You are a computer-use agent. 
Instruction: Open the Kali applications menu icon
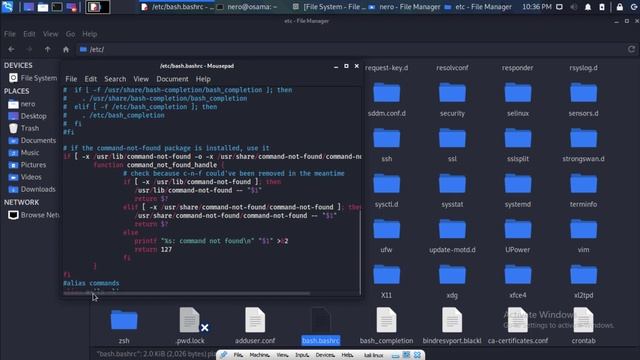pyautogui.click(x=7, y=7)
